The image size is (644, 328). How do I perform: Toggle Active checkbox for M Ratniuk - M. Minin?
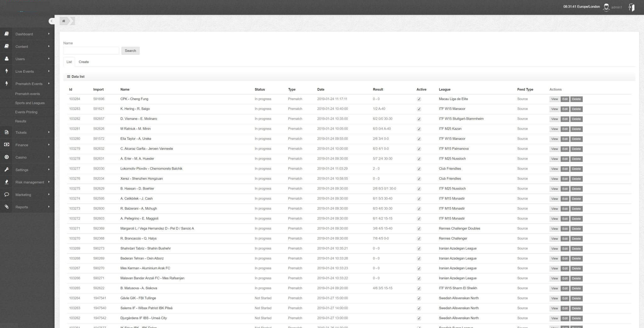click(x=419, y=129)
